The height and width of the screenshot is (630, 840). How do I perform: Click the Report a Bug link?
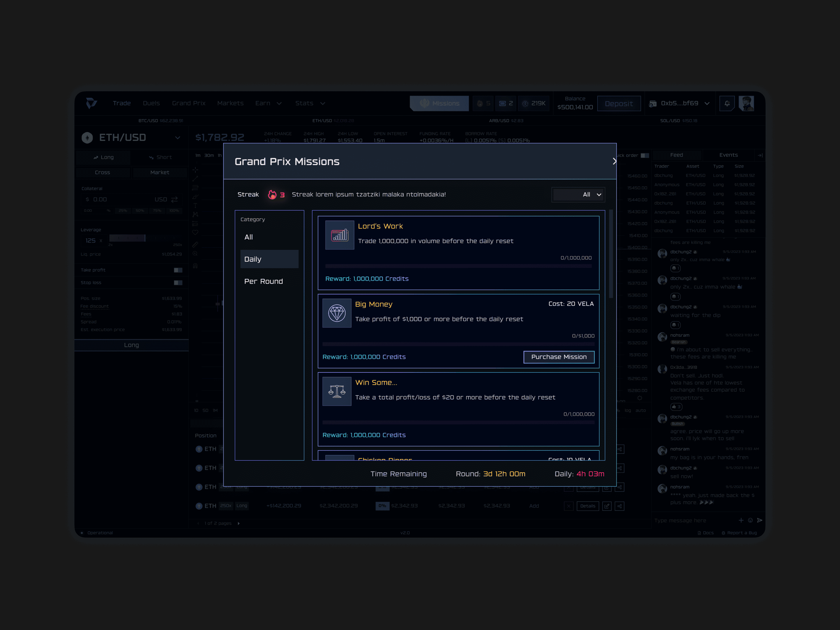(x=739, y=533)
